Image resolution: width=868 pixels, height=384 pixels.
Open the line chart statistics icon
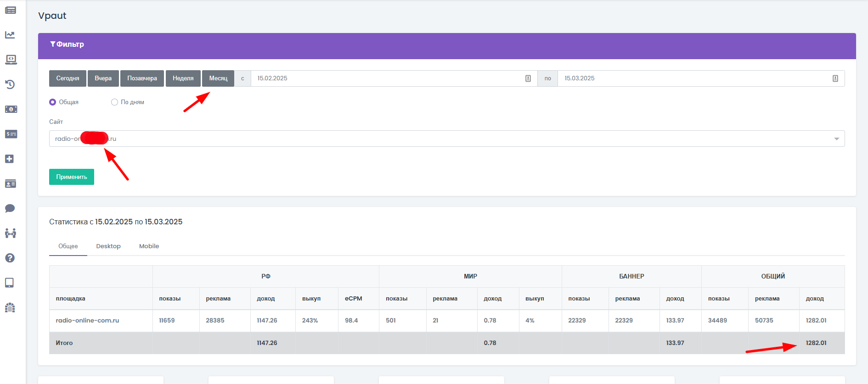click(10, 35)
